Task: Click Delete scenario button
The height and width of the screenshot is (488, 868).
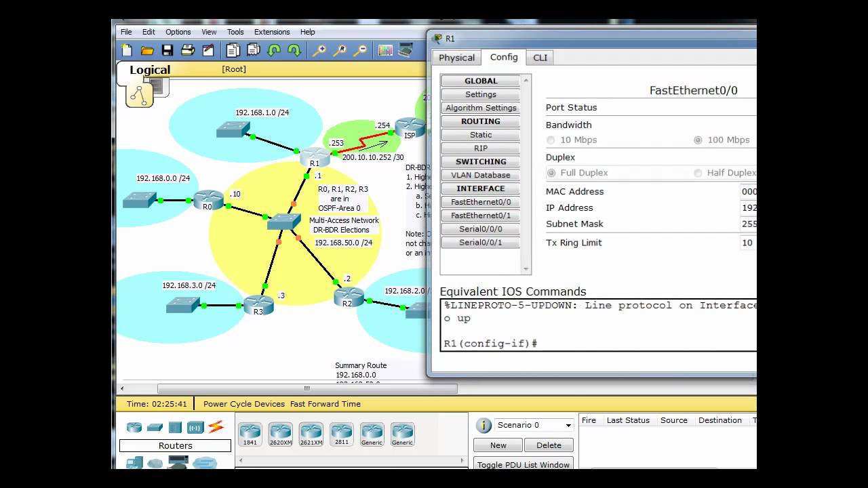Action: click(549, 445)
